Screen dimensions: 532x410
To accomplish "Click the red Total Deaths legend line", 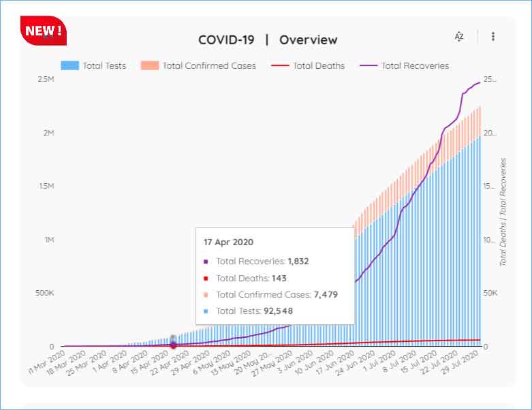I will [280, 66].
